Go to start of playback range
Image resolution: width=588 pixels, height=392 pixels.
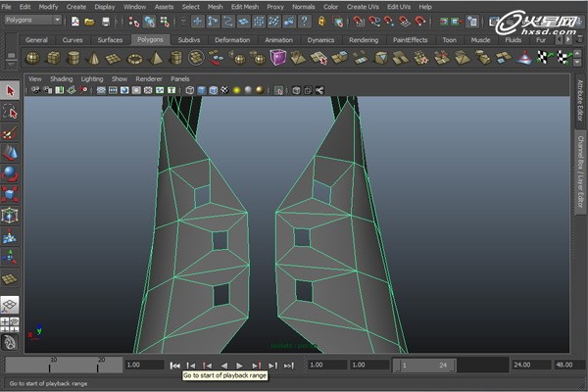(175, 365)
